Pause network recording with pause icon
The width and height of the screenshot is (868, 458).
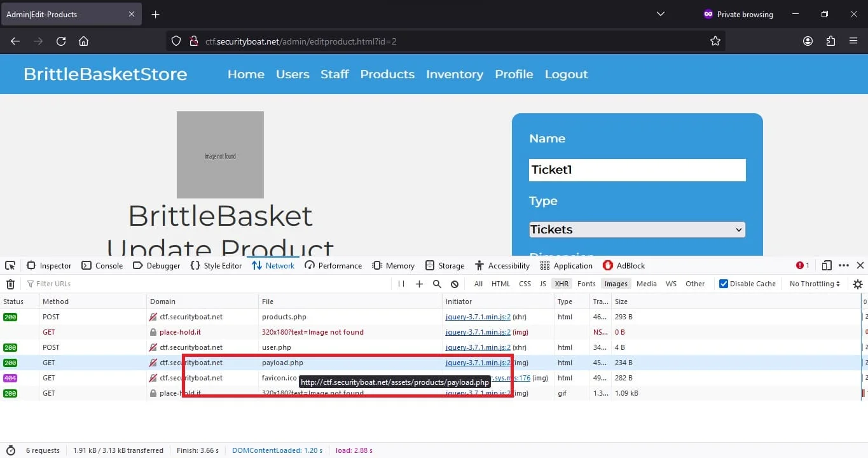click(401, 284)
